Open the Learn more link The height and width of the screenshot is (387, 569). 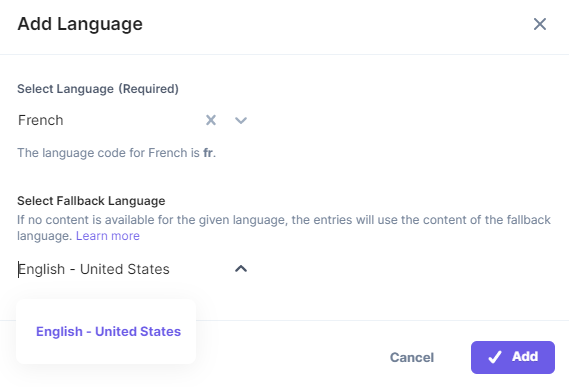[x=108, y=236]
